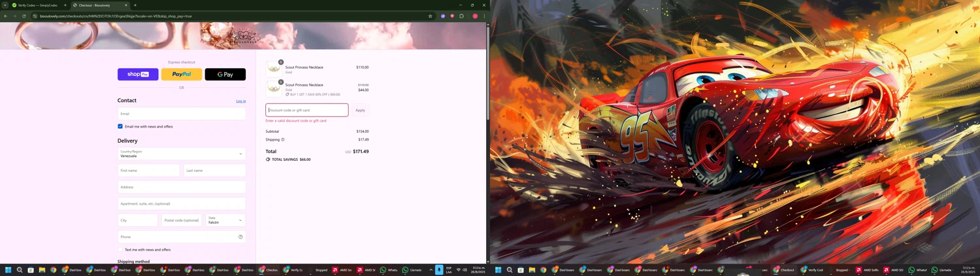The height and width of the screenshot is (276, 980).
Task: Open the Checkout window in right taskbar
Action: point(784,270)
